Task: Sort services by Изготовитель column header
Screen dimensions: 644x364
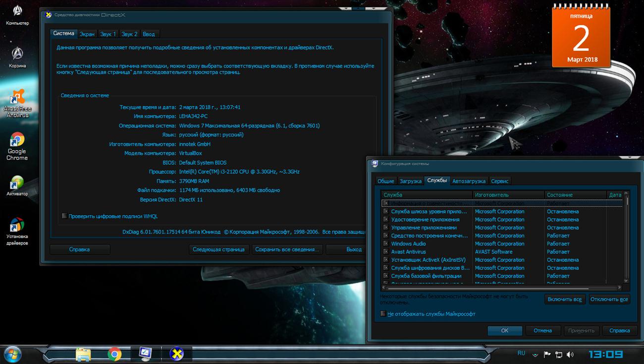Action: point(509,195)
